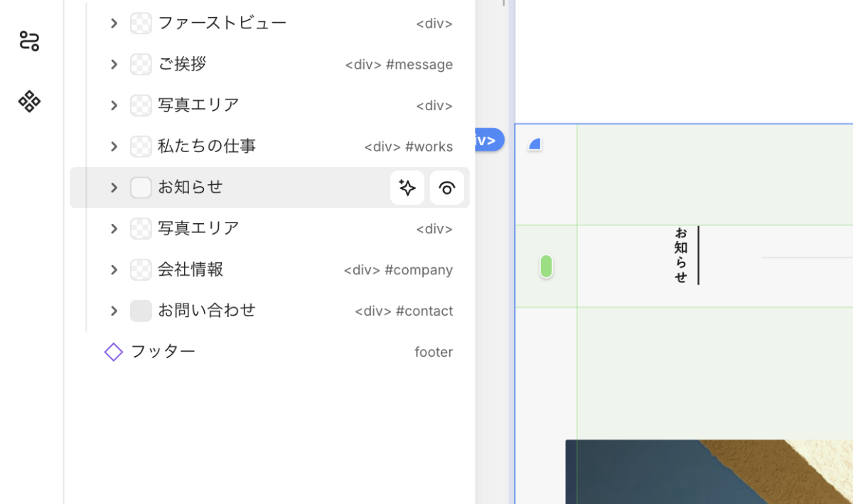Expand the ご挨拶 layer chevron

click(114, 65)
